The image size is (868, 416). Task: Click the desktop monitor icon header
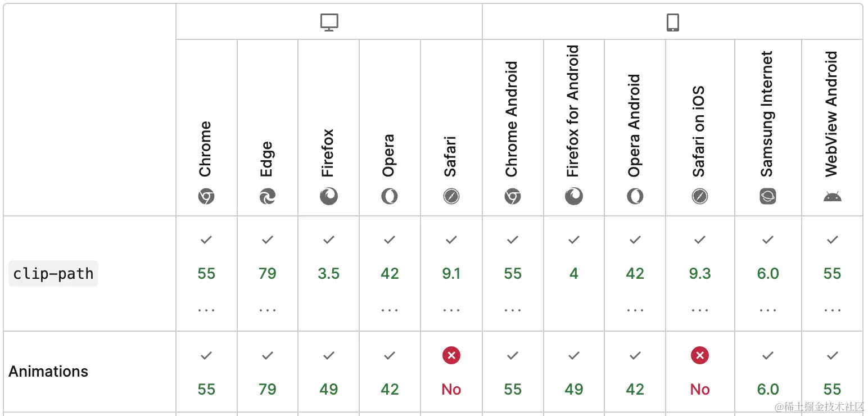[x=329, y=22]
